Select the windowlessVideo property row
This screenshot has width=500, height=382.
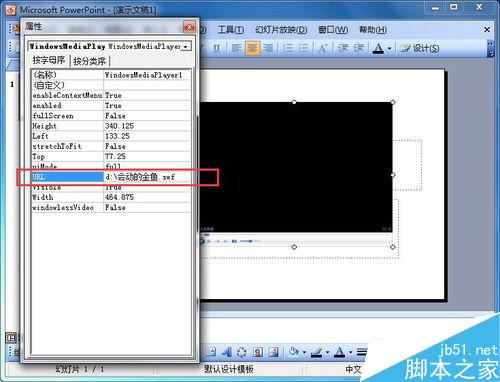[x=111, y=207]
